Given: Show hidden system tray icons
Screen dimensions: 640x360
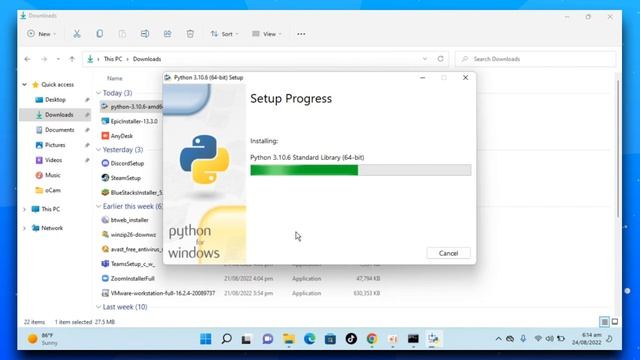Looking at the screenshot, I should (x=498, y=339).
